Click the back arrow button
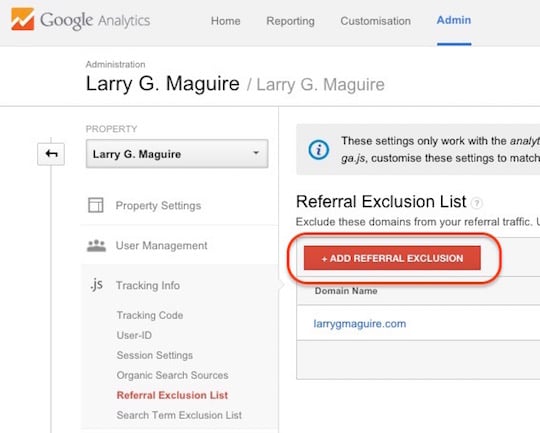The height and width of the screenshot is (433, 540). pyautogui.click(x=51, y=154)
